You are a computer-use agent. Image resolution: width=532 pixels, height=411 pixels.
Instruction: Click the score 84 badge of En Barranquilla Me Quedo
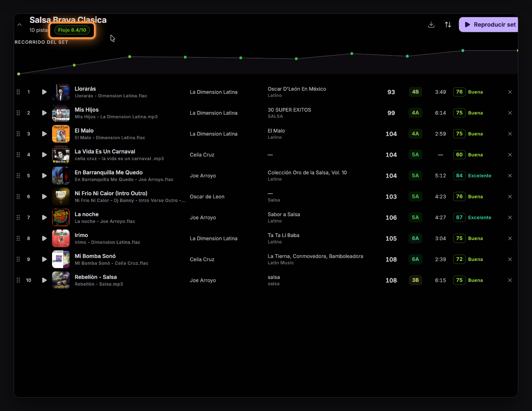tap(459, 175)
